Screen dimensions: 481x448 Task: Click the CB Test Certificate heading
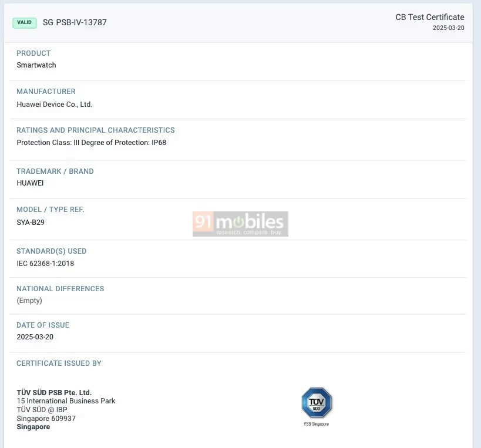point(430,17)
